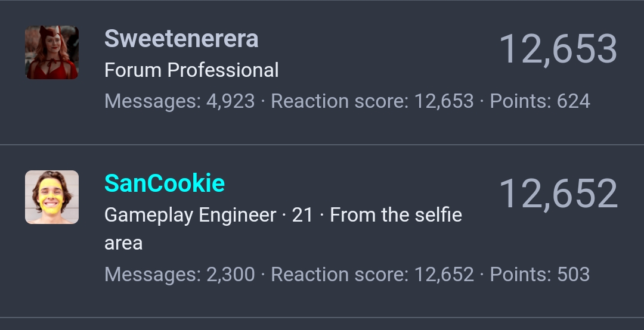Click the large 12,652 score number
Viewport: 644px width, 330px height.
coord(558,194)
